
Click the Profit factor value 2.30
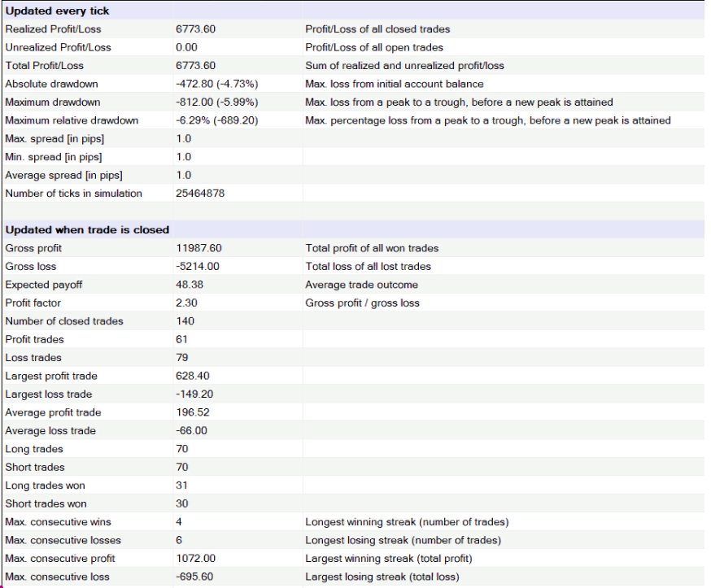click(186, 303)
